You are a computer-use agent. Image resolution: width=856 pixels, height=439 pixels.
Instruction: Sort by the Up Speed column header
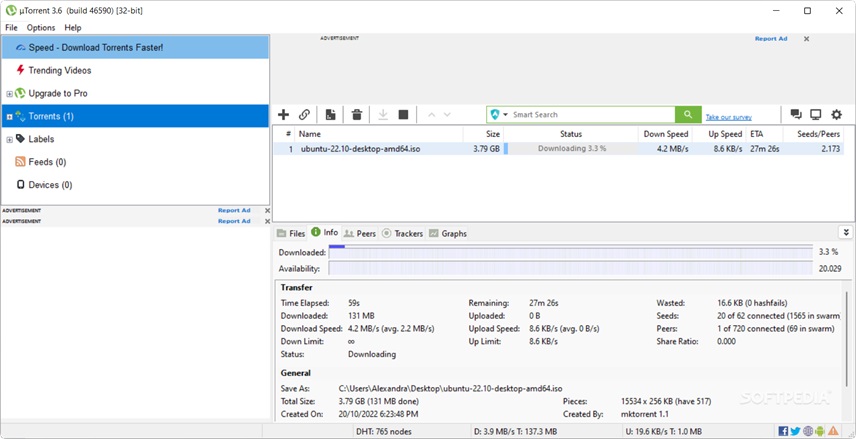click(x=719, y=134)
